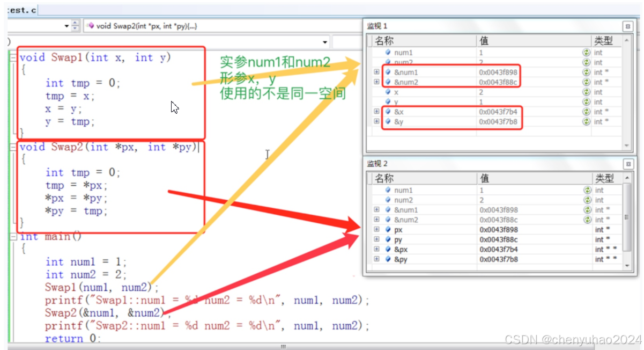Click the 类型 column header in Watch 2
The height and width of the screenshot is (350, 644).
(x=606, y=179)
